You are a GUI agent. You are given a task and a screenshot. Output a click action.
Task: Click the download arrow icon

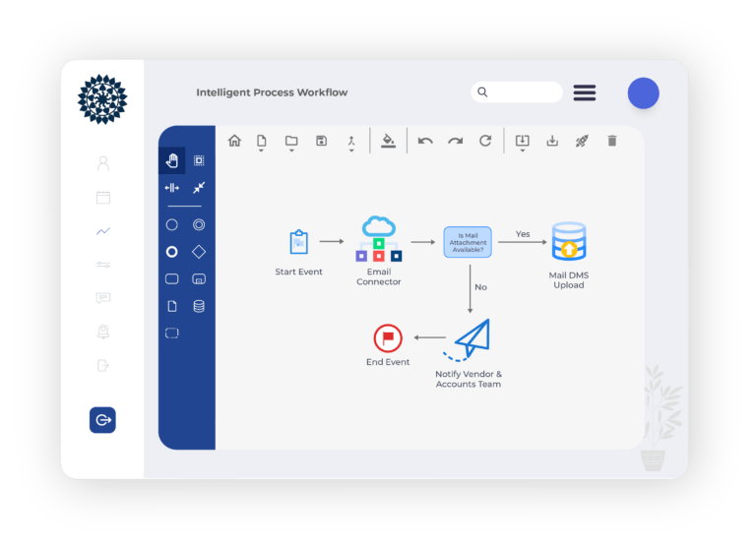[552, 141]
